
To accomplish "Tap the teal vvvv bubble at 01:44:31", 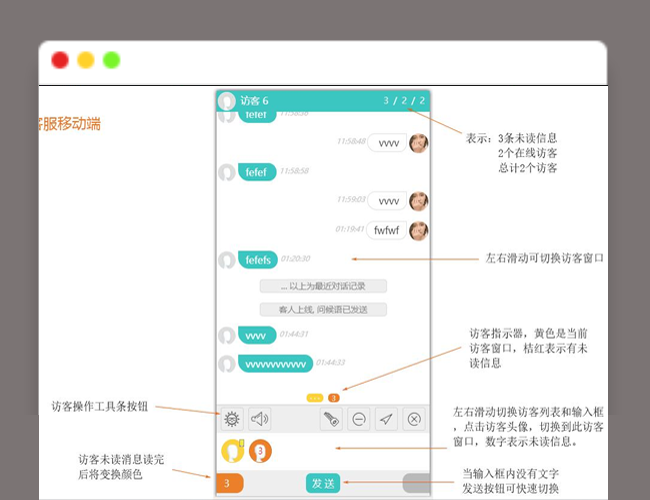I will pos(257,335).
